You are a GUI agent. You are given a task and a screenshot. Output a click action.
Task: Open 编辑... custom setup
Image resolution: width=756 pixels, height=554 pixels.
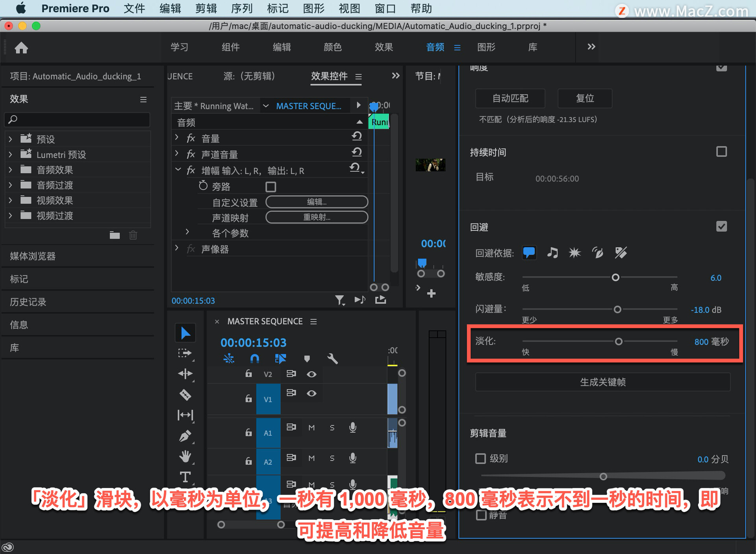click(317, 202)
